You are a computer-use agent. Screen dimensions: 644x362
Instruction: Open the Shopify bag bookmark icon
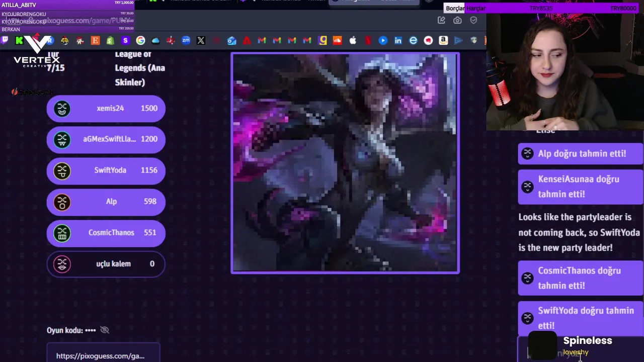tap(110, 40)
